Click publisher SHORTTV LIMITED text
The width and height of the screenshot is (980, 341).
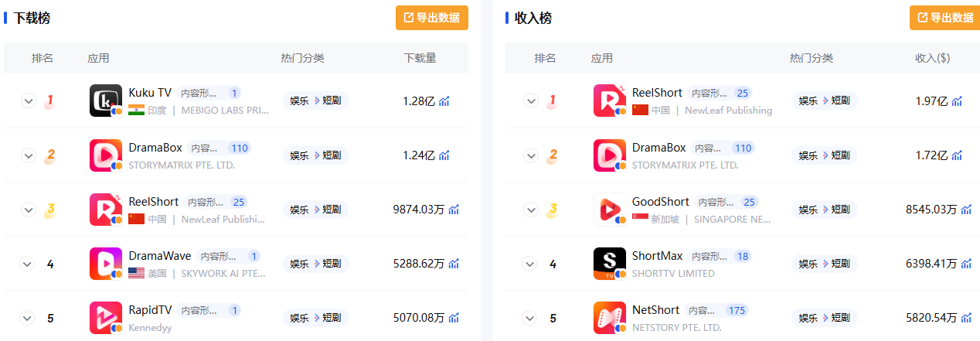point(673,273)
